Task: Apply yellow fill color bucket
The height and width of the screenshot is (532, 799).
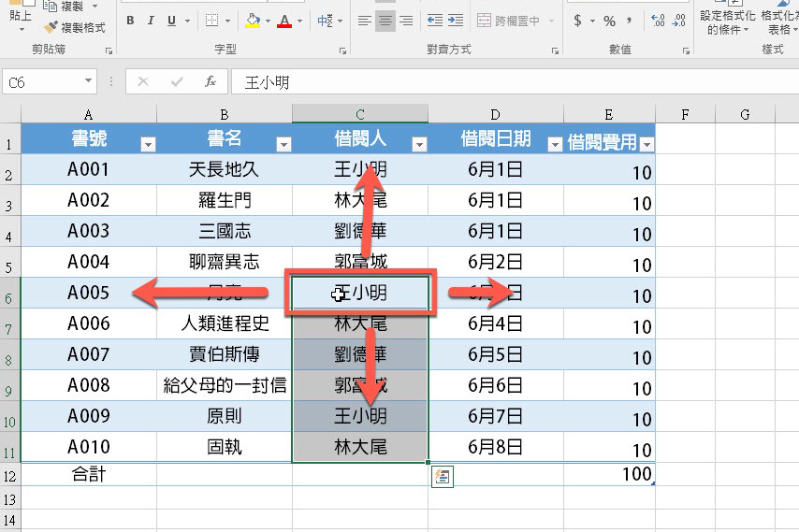Action: point(253,21)
